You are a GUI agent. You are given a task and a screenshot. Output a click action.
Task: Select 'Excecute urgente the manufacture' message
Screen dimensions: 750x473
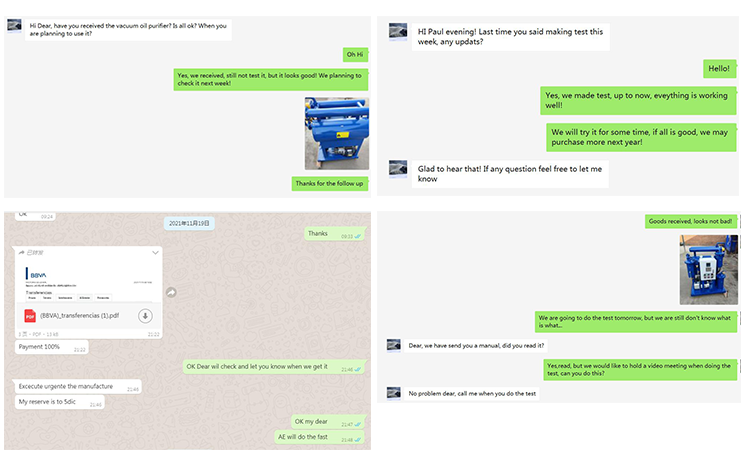click(78, 387)
